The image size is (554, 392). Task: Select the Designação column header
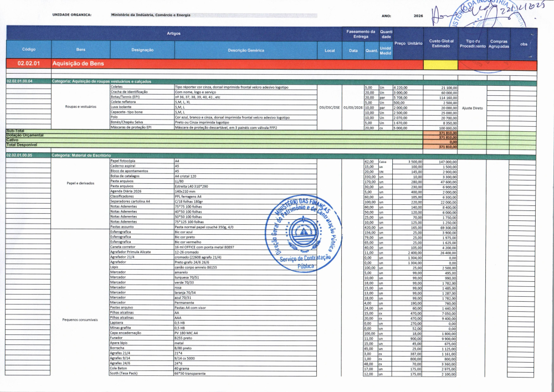[x=142, y=50]
